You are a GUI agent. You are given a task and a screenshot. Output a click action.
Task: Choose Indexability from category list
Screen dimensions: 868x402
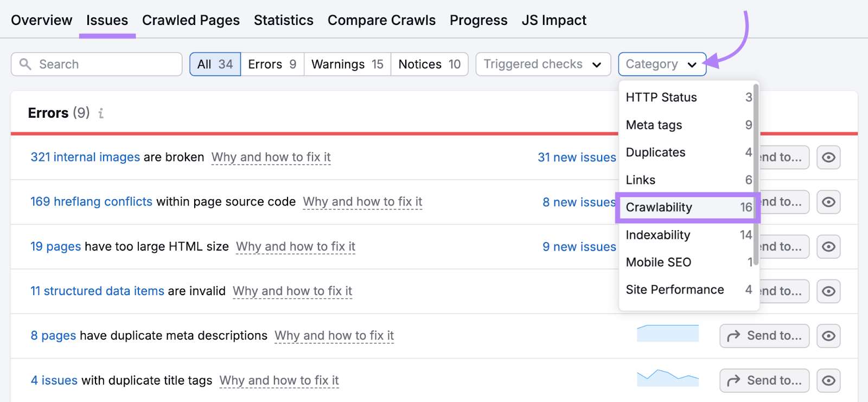click(x=688, y=235)
